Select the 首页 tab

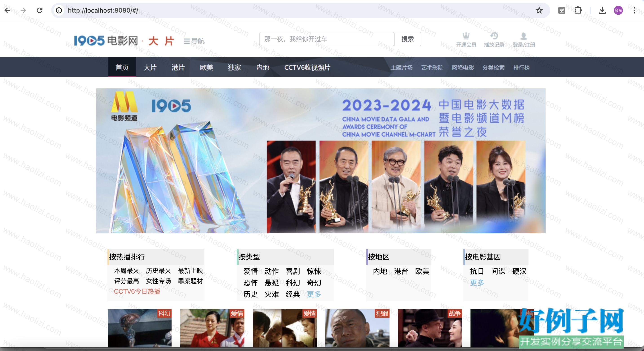click(122, 67)
